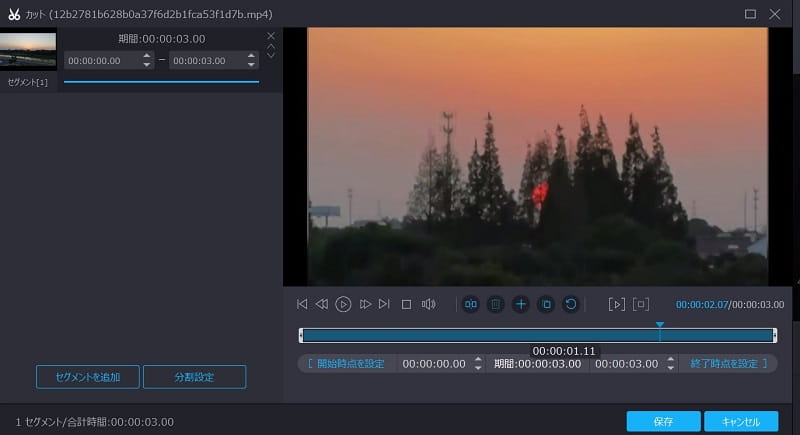
Task: Mute audio via the speaker icon
Action: pyautogui.click(x=428, y=304)
